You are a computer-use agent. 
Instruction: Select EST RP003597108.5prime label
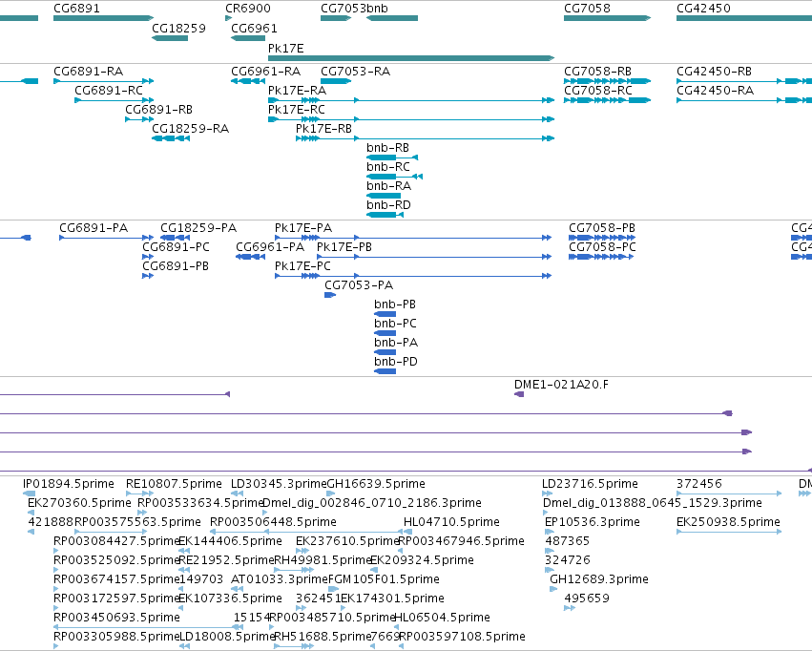[462, 637]
